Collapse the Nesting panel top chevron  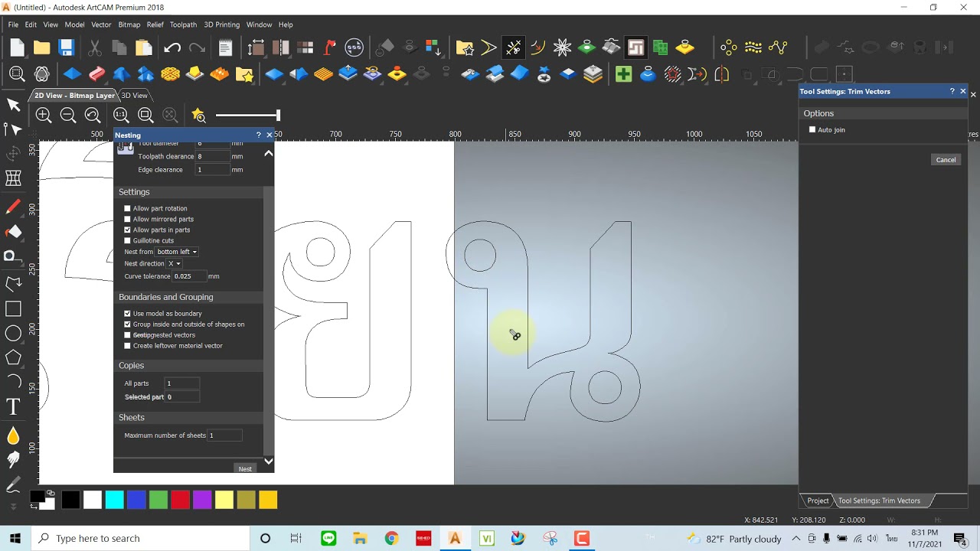(268, 153)
